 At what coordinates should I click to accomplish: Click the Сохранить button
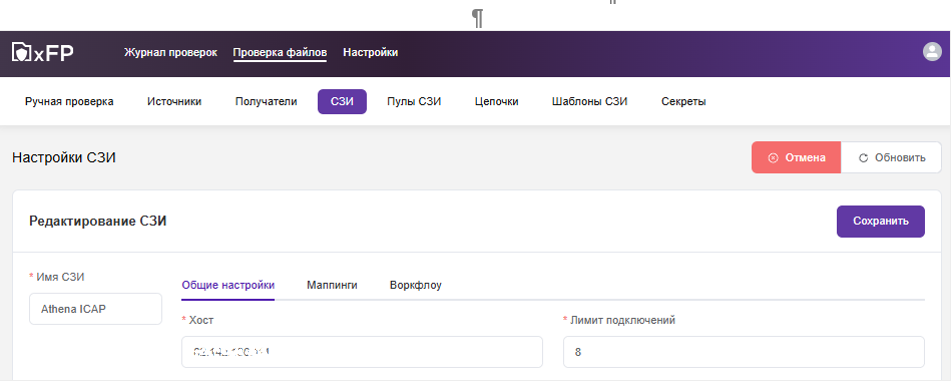[x=881, y=222]
